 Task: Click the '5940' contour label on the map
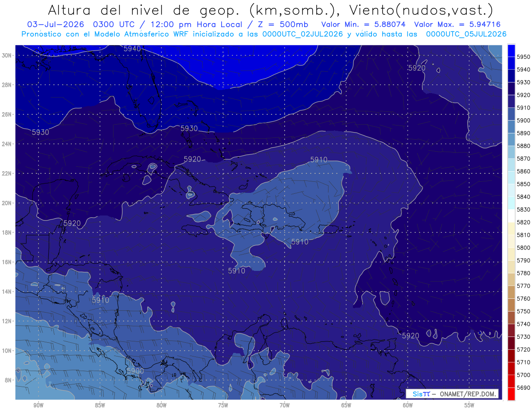tap(132, 49)
